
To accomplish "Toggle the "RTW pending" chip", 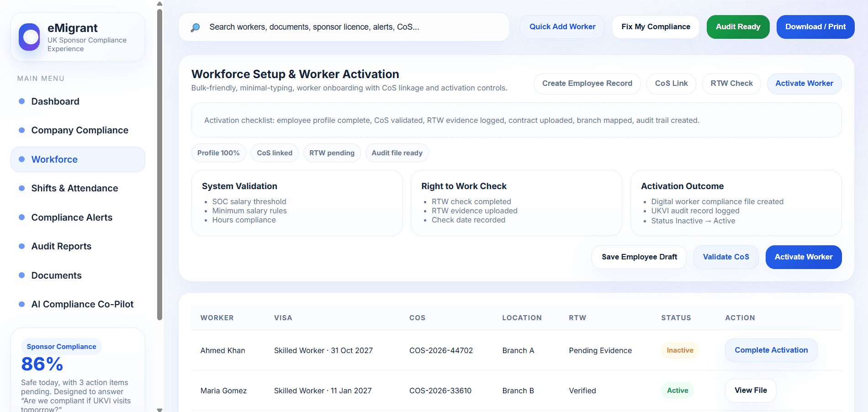I will [332, 153].
